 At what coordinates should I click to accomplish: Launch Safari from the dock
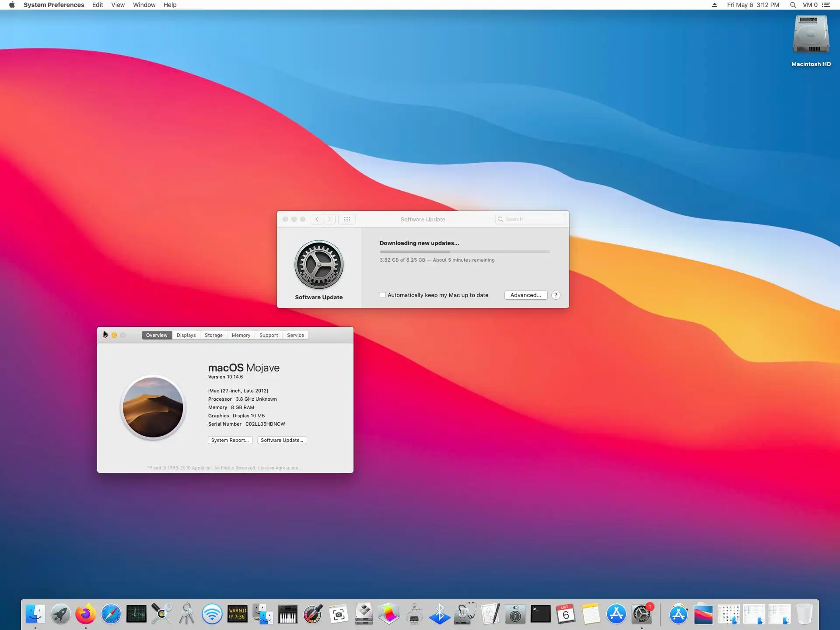[x=111, y=614]
